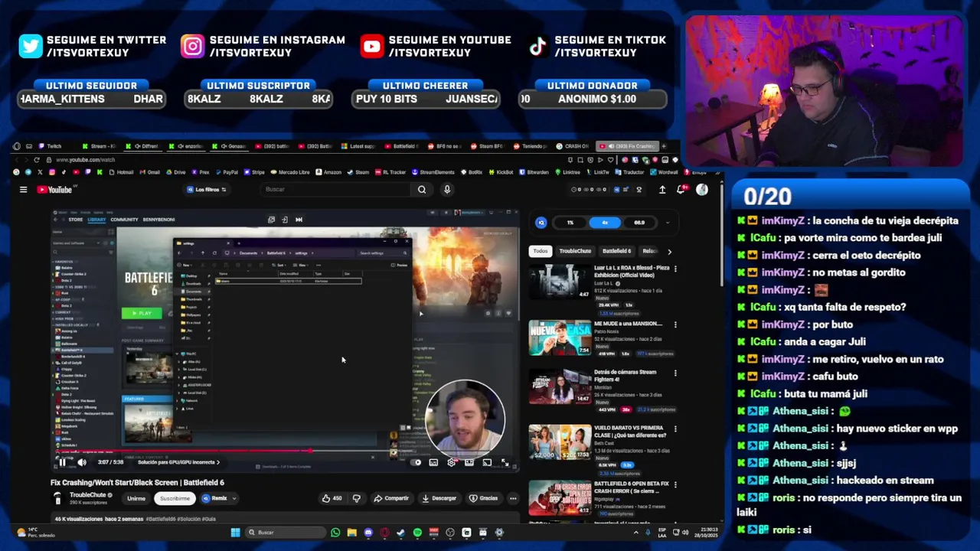Viewport: 980px width, 551px height.
Task: Show hidden system tray icons
Action: (x=635, y=533)
